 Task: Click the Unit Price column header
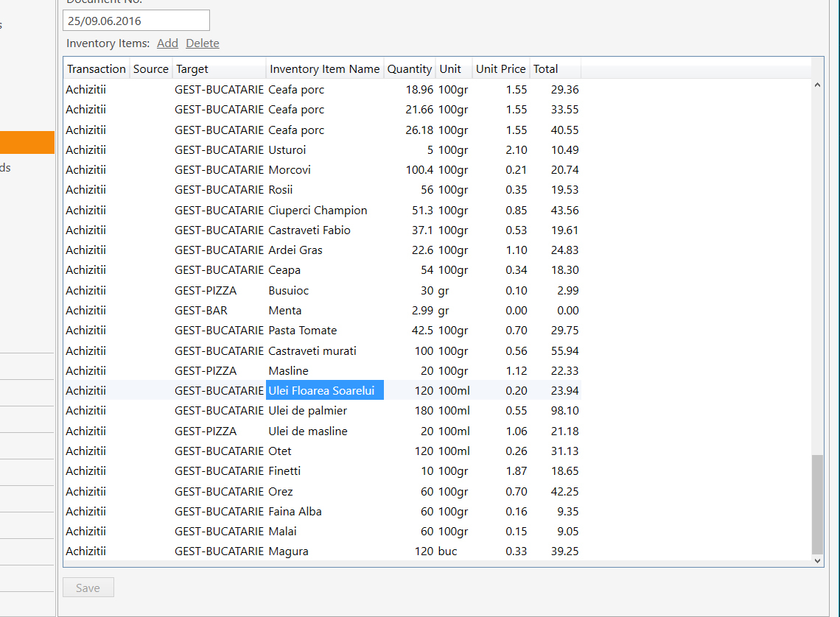pos(500,69)
